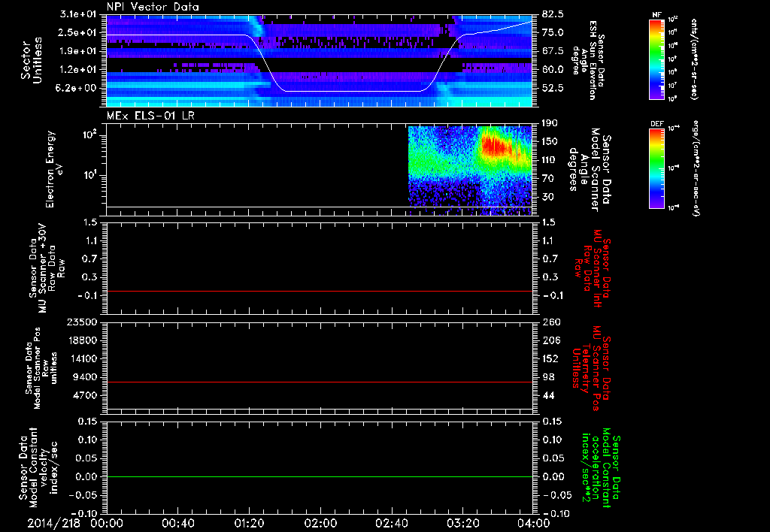Viewport: 770px width, 532px height.
Task: Click the 'cnts/(cm**2-sr-sec)' units label
Action: 694,59
